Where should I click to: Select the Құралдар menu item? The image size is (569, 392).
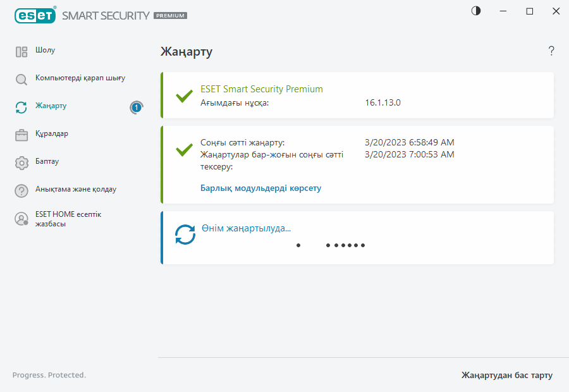click(x=52, y=133)
